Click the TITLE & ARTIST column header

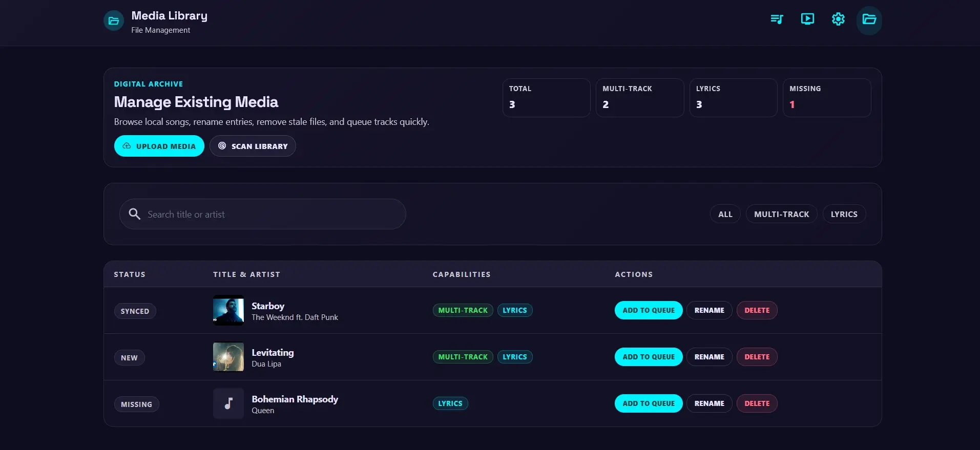click(x=247, y=274)
